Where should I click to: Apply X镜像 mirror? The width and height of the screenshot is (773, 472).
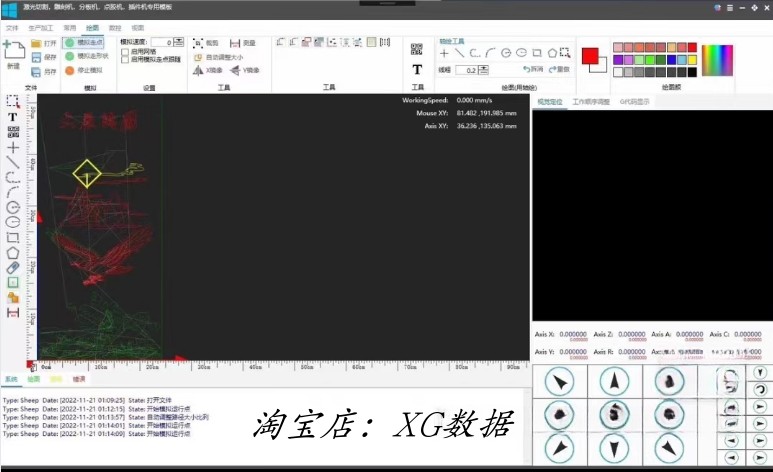(x=208, y=71)
